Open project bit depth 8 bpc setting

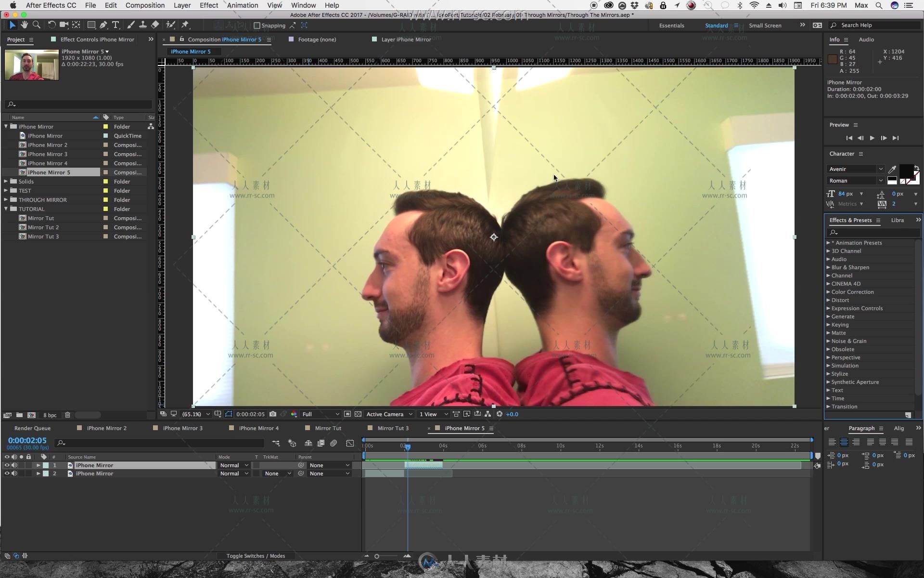pos(50,415)
